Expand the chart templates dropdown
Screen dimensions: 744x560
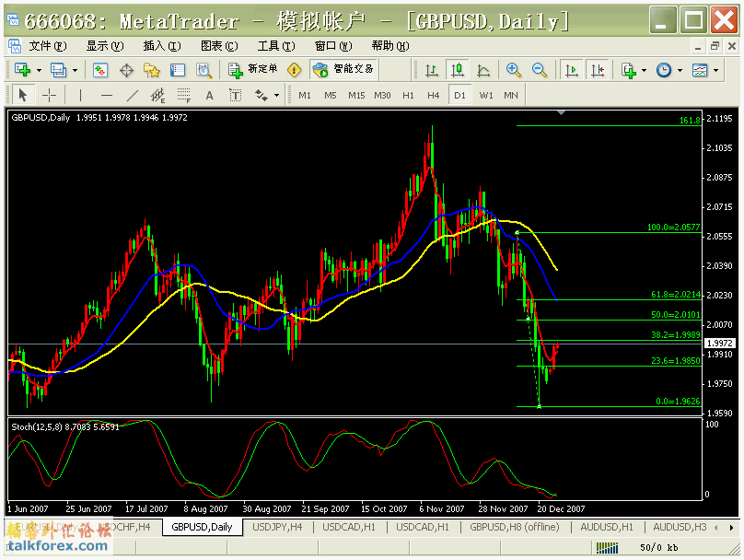[715, 70]
